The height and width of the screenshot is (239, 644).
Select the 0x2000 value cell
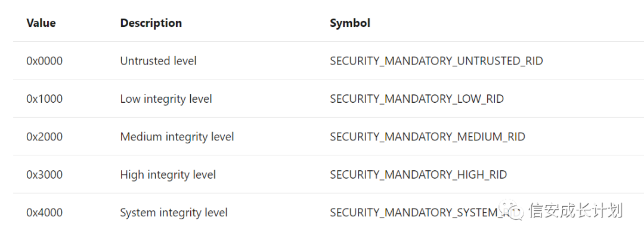pos(45,137)
